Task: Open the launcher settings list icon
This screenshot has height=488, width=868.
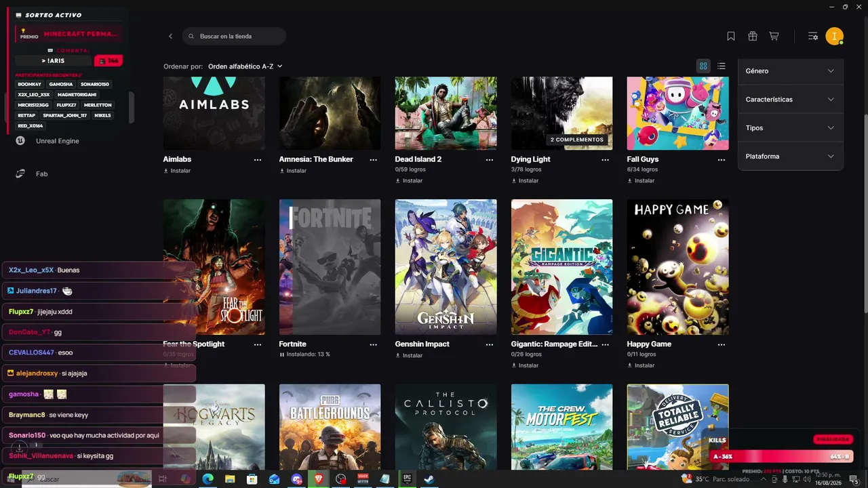Action: coord(813,36)
